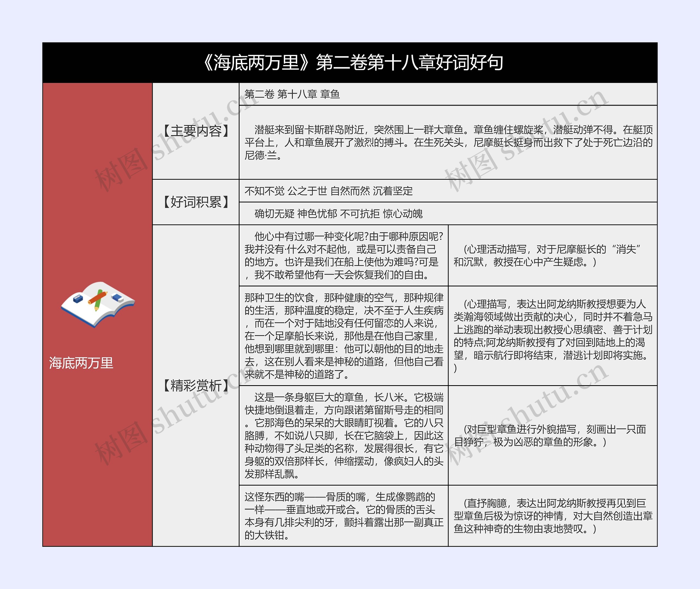This screenshot has width=700, height=589.
Task: Click the excerpt starting 这是一条身躯巨大的章鱼
Action: point(344,436)
